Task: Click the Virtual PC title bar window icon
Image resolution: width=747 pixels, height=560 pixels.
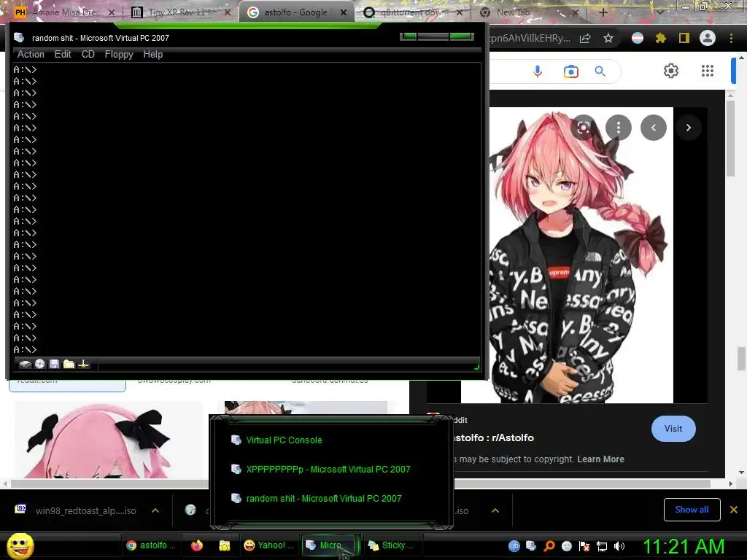Action: [20, 38]
